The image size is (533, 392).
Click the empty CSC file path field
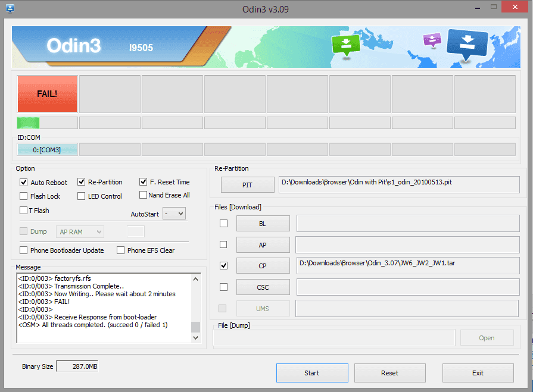[x=408, y=287]
